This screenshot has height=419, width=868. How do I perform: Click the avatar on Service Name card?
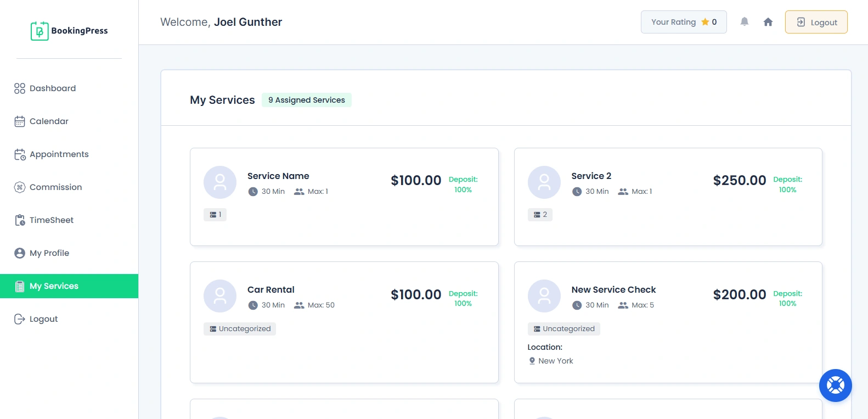[220, 182]
